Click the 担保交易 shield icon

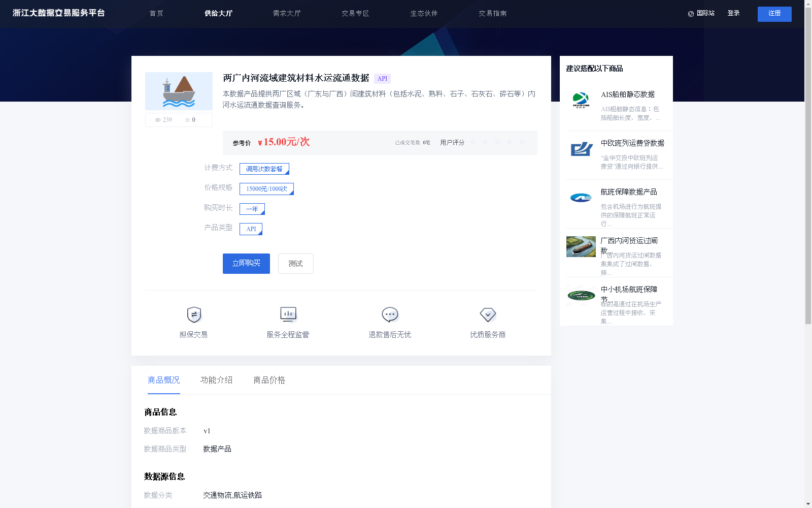pos(194,315)
